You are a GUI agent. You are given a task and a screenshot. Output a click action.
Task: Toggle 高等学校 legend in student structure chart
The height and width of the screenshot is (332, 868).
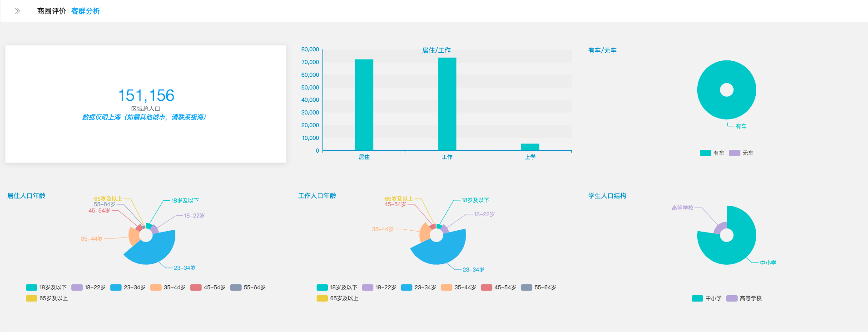(744, 298)
